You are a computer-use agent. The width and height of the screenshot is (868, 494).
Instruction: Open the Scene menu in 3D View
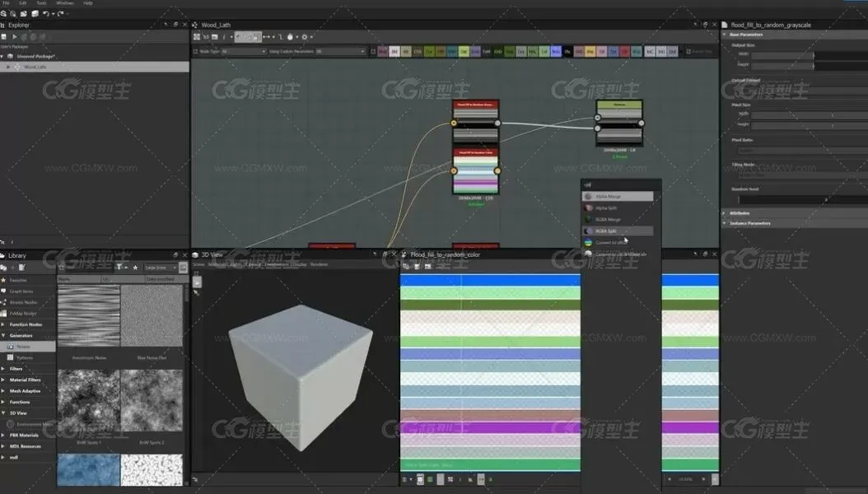tap(198, 264)
